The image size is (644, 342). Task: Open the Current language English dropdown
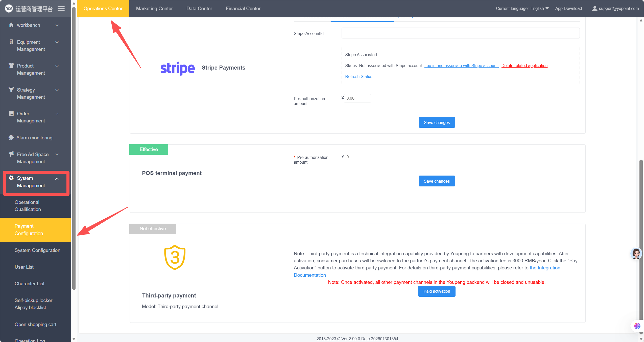(x=539, y=8)
